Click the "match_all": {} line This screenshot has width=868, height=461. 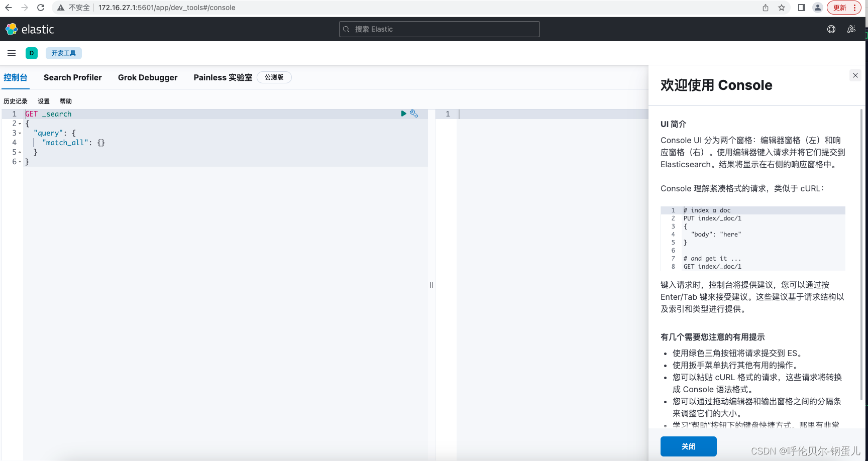pyautogui.click(x=74, y=143)
